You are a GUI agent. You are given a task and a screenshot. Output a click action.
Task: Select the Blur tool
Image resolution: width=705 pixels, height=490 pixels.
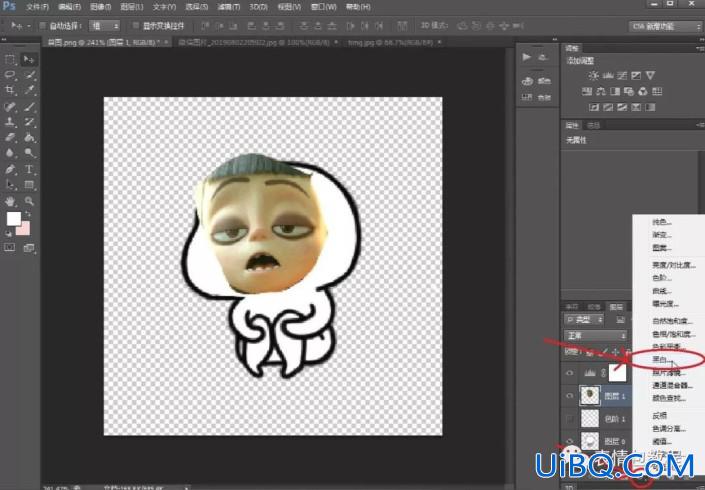point(10,153)
